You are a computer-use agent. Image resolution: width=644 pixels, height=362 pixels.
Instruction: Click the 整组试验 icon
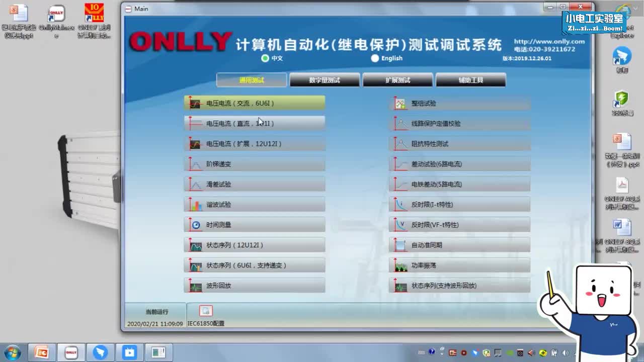400,103
